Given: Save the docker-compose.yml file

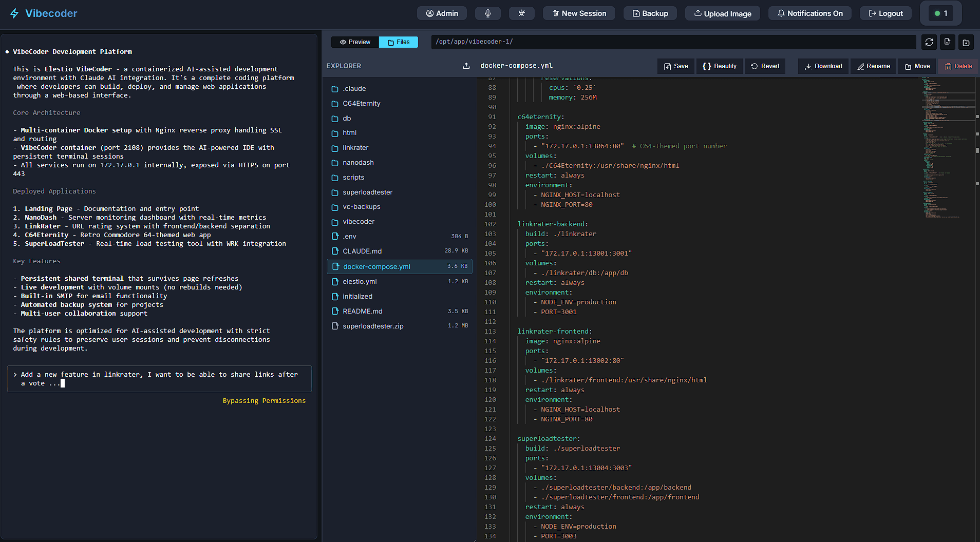Looking at the screenshot, I should click(x=675, y=66).
